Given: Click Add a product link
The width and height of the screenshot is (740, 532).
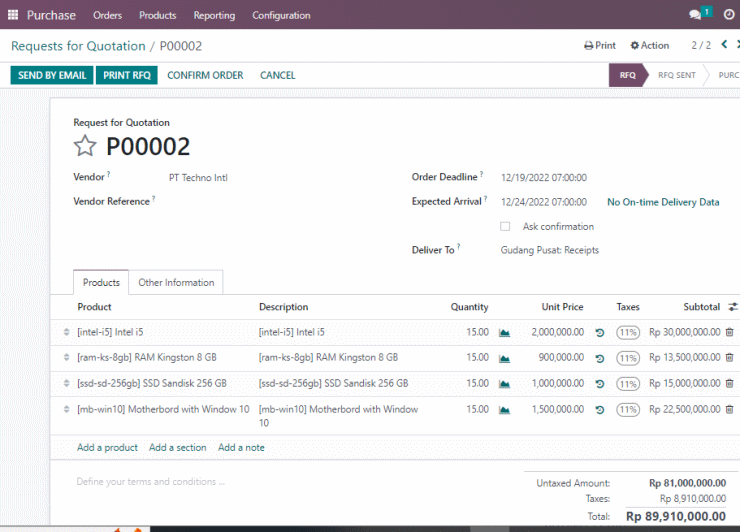Looking at the screenshot, I should tap(107, 448).
